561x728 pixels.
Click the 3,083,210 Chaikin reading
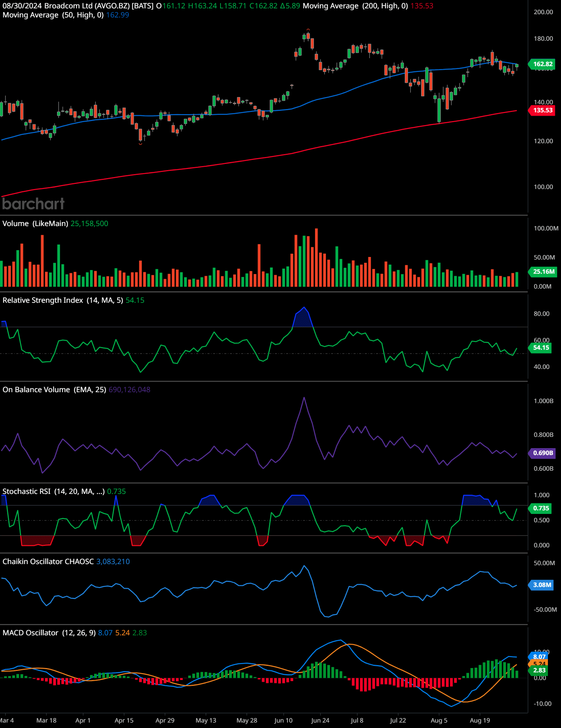(x=113, y=562)
